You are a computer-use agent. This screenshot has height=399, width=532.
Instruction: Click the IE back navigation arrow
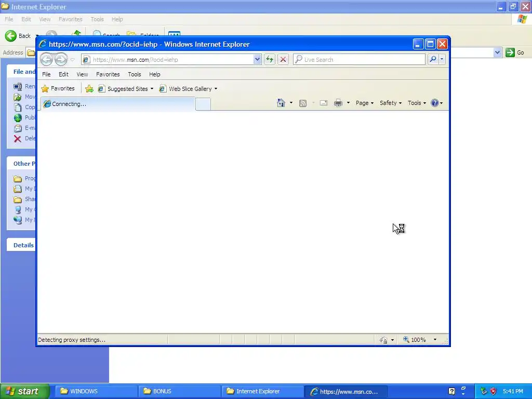(x=46, y=59)
